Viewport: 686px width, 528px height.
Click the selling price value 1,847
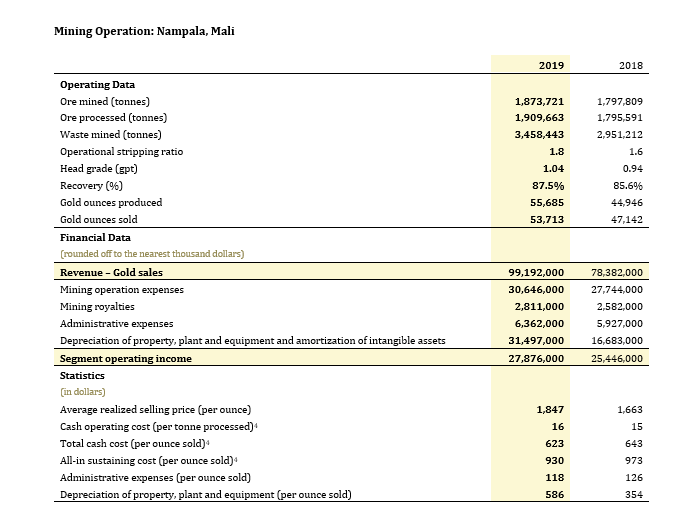550,410
